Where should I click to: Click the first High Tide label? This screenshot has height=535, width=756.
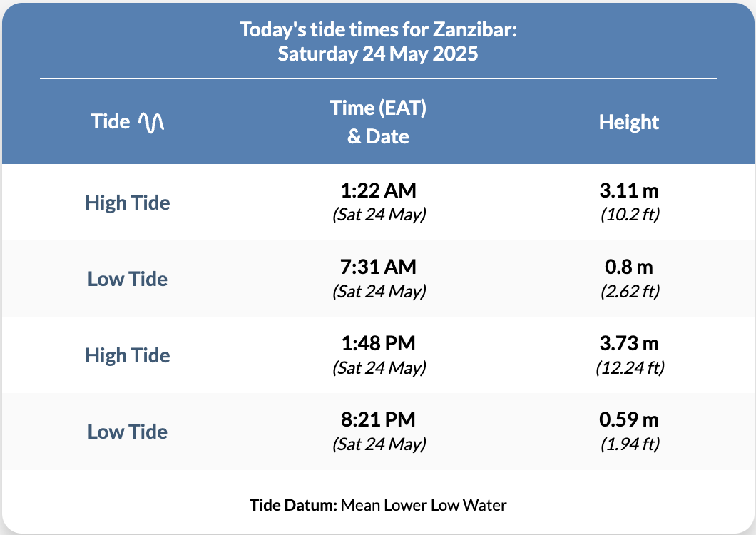coord(128,203)
